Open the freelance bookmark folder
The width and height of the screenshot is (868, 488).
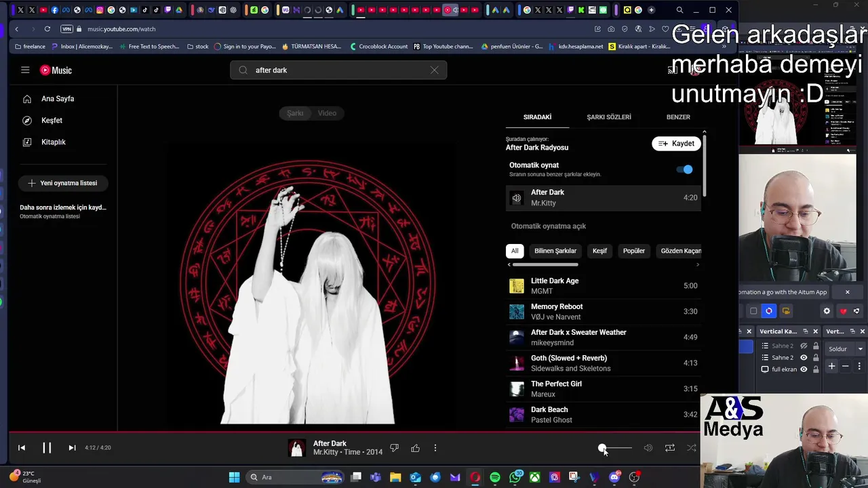tap(30, 47)
